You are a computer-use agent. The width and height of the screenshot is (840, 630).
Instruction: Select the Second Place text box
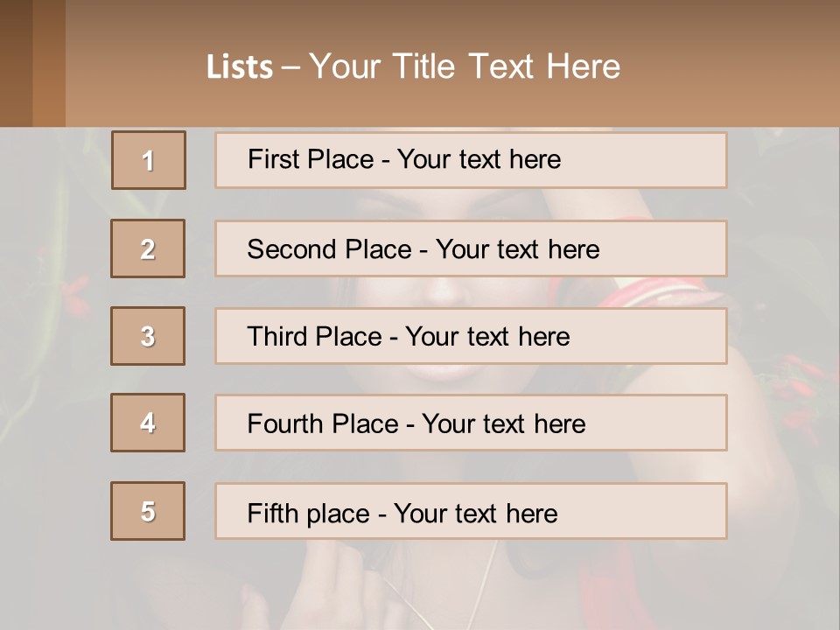pos(471,248)
